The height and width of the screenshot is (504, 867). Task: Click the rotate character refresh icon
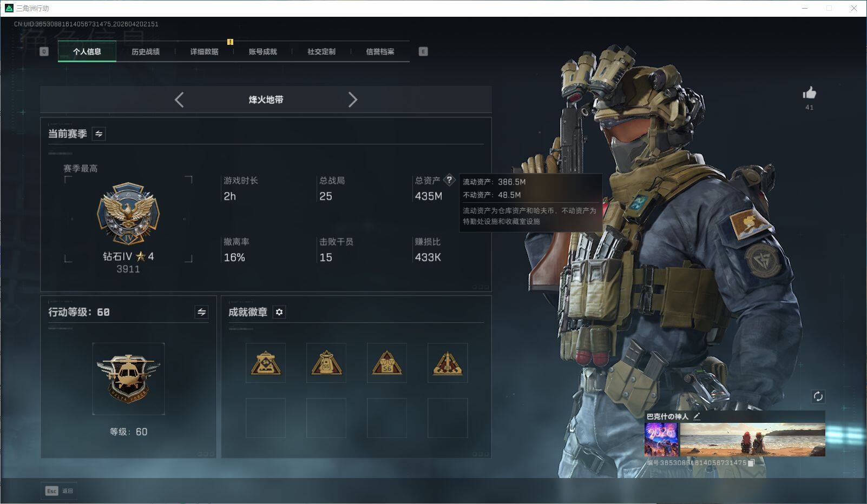click(818, 396)
